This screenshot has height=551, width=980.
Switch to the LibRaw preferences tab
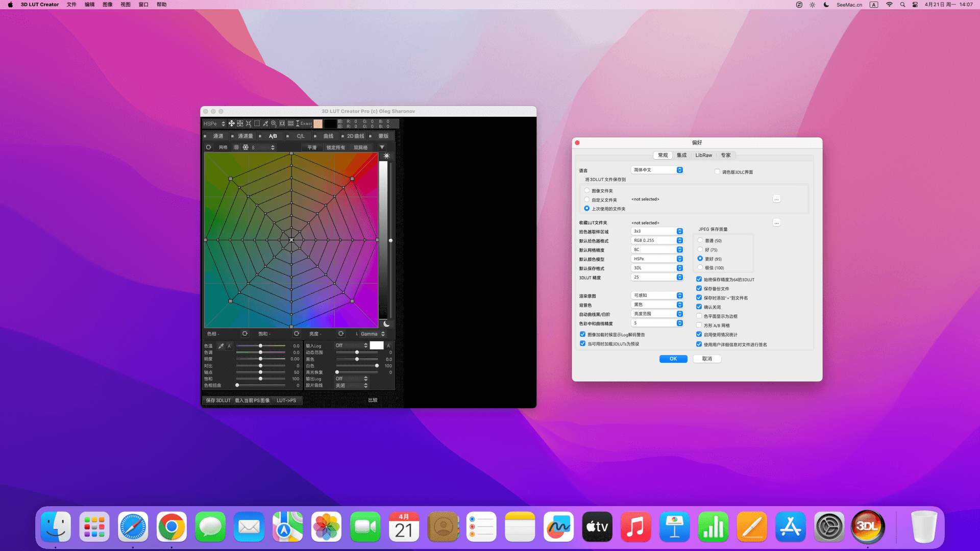[703, 155]
